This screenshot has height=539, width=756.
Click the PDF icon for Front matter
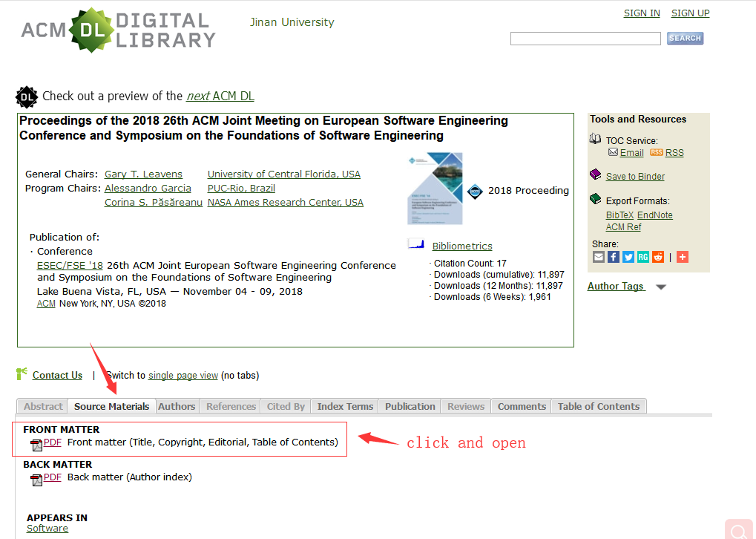[36, 445]
